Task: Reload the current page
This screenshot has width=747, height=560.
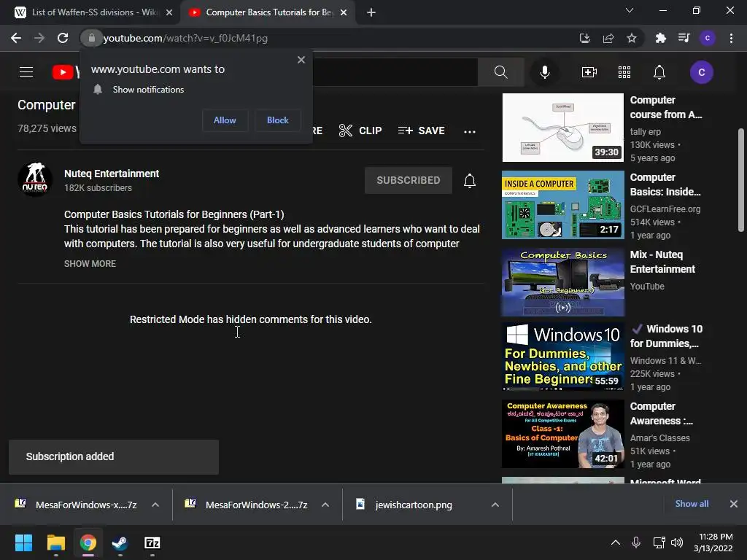Action: pyautogui.click(x=63, y=38)
